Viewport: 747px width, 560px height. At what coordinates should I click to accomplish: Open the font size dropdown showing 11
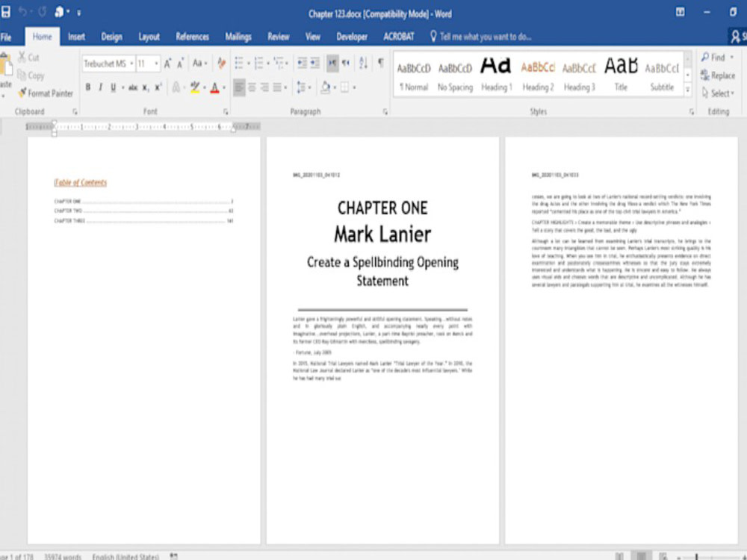pyautogui.click(x=156, y=63)
